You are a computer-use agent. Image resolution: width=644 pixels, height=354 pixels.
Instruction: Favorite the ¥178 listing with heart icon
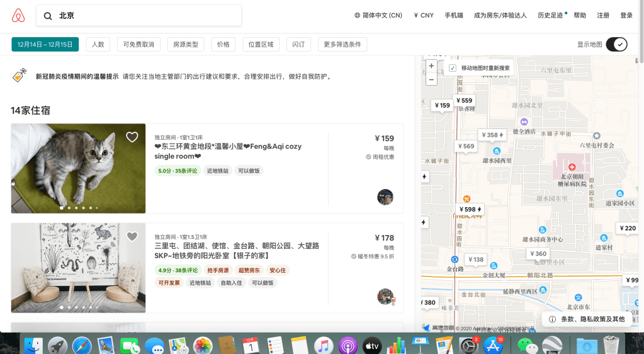coord(132,237)
